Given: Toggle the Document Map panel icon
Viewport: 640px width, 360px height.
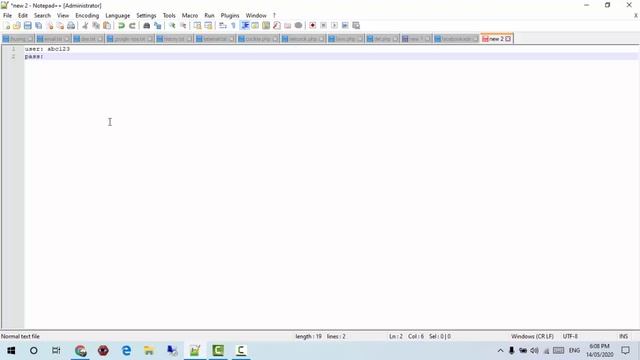Looking at the screenshot, I should pyautogui.click(x=266, y=26).
